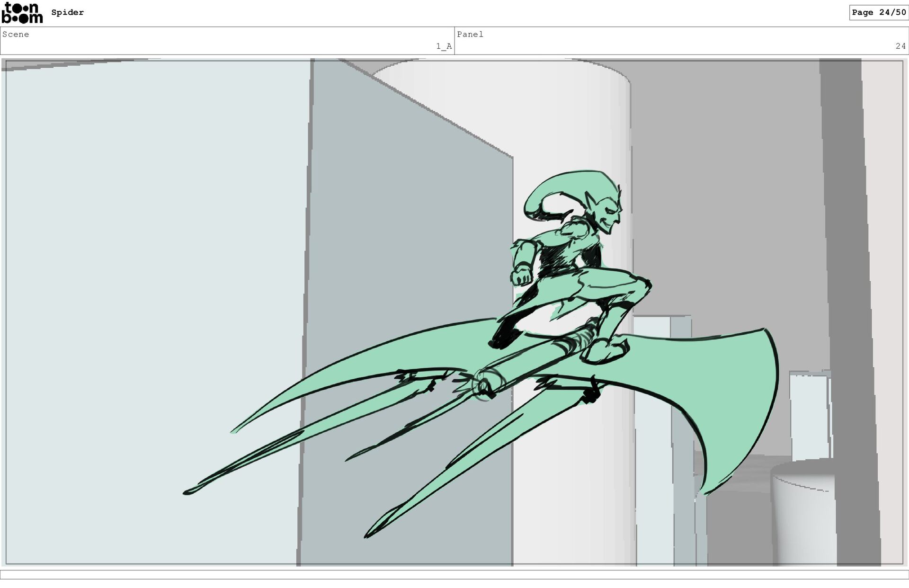909x588 pixels.
Task: Select the Scene header label
Action: point(16,34)
